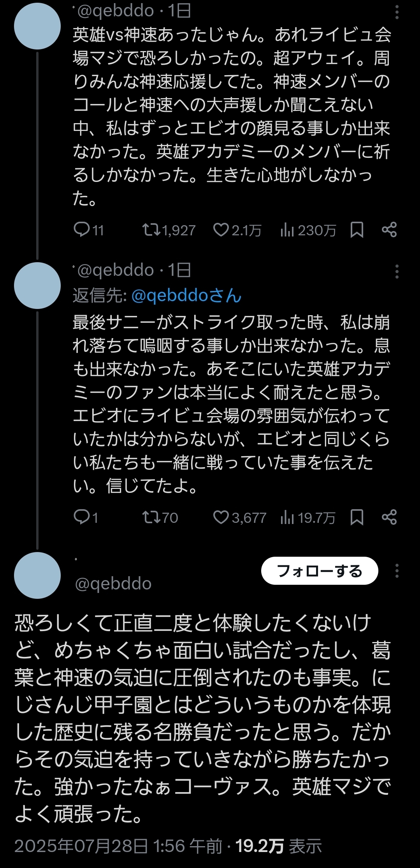Open profile avatar of the first tweet
Screen dimensions: 420x868
pyautogui.click(x=37, y=26)
